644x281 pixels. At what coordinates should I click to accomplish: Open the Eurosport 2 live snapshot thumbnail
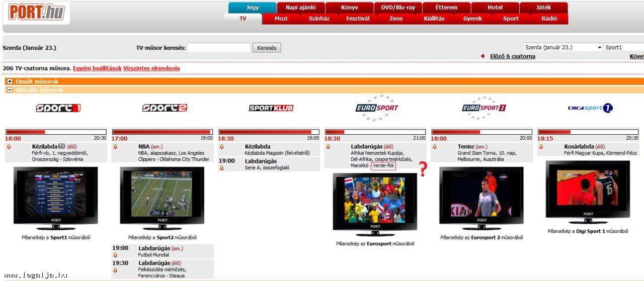click(481, 193)
